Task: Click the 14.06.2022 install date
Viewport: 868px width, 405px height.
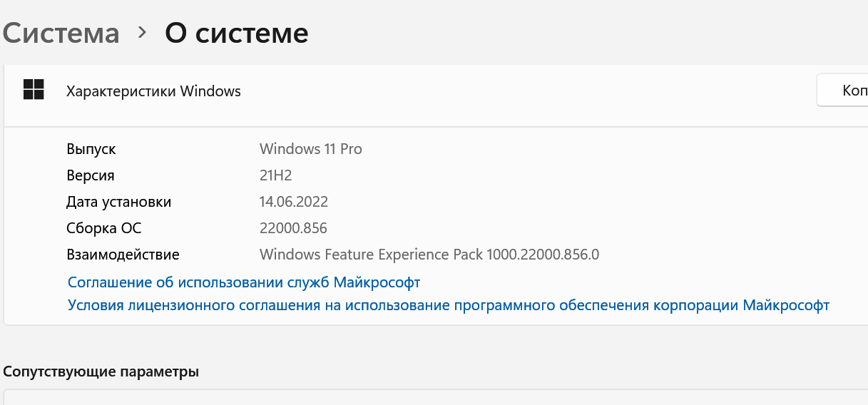Action: coord(293,202)
